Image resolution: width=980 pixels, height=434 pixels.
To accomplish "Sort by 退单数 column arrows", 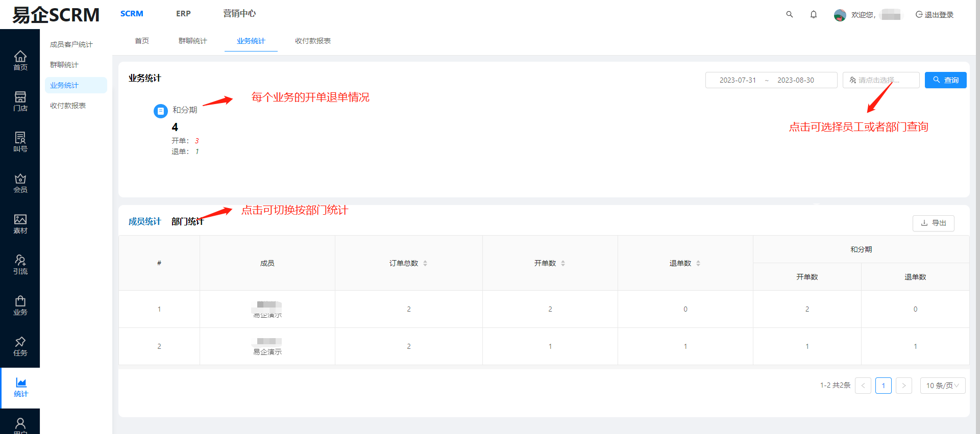I will tap(698, 263).
